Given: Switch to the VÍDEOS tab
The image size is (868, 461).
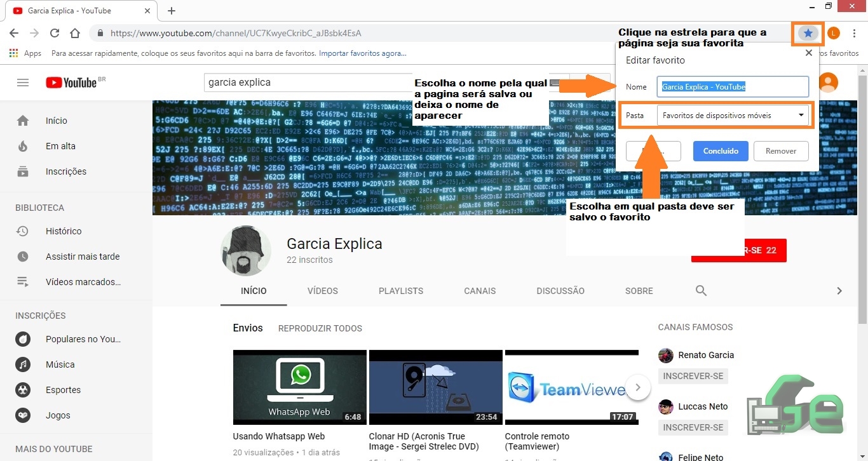Looking at the screenshot, I should 323,291.
